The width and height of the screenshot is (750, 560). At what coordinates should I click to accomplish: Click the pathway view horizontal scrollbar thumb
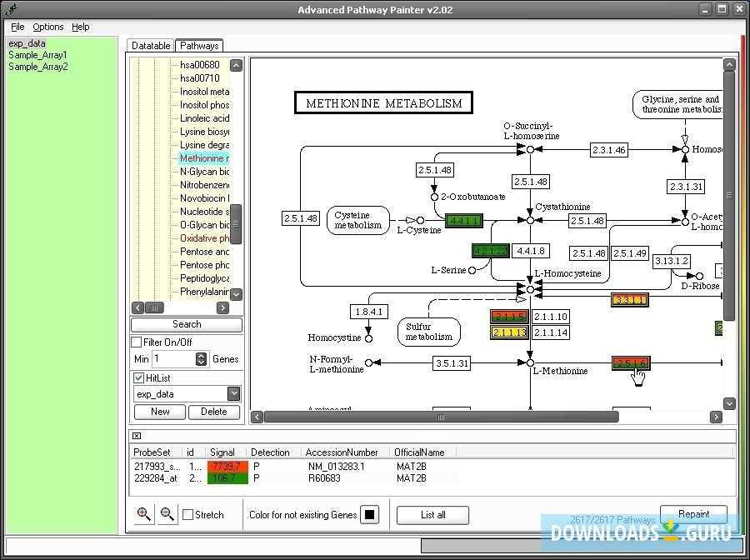[x=441, y=417]
